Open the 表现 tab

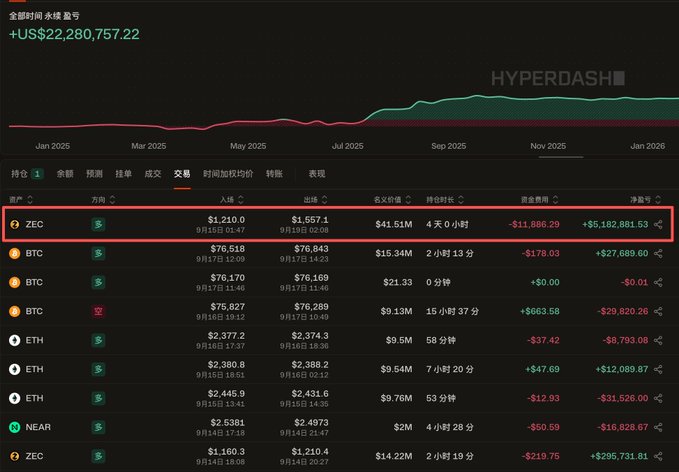[x=317, y=174]
